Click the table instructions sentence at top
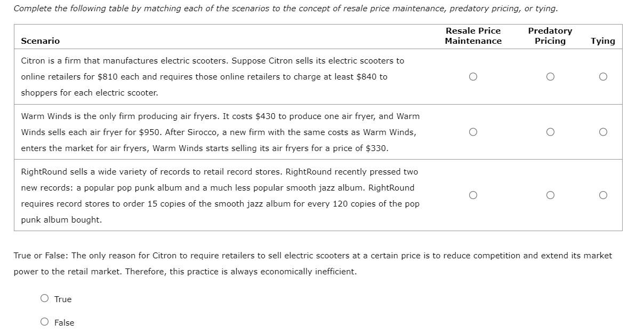The width and height of the screenshot is (644, 332). 286,9
